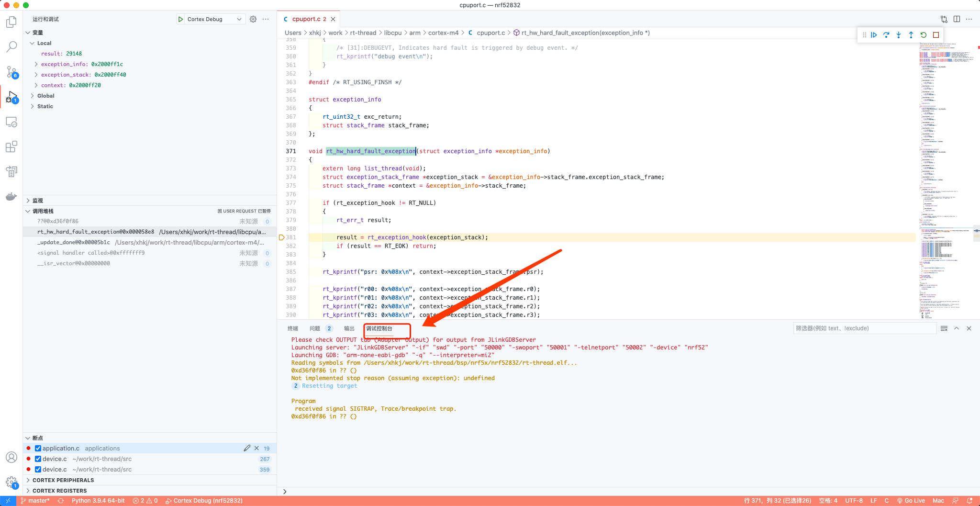Restart the debug session
This screenshot has height=506, width=980.
click(924, 35)
